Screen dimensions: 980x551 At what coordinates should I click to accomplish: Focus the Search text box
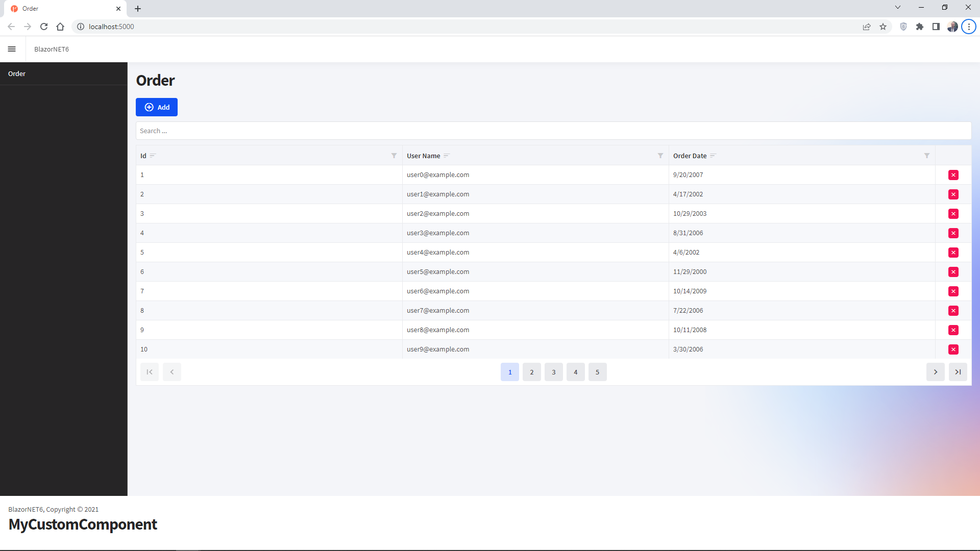pyautogui.click(x=553, y=131)
